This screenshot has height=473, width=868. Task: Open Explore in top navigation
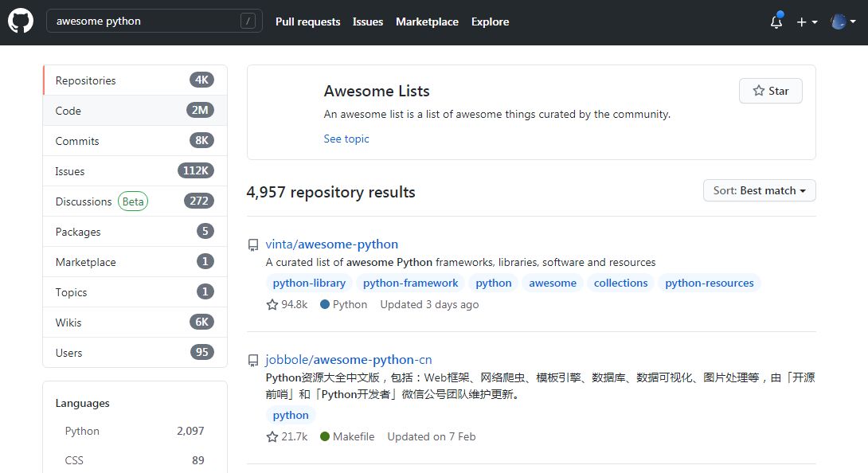(x=490, y=21)
